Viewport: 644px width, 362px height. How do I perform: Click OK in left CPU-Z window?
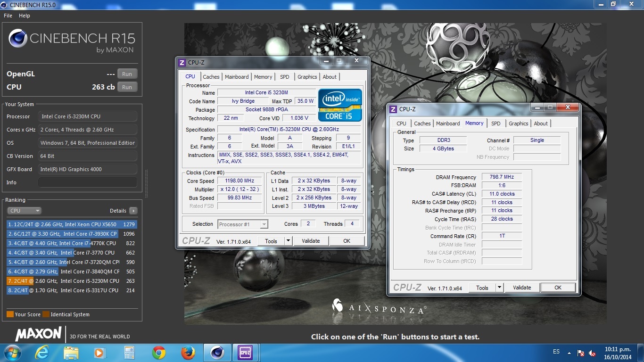(x=347, y=241)
